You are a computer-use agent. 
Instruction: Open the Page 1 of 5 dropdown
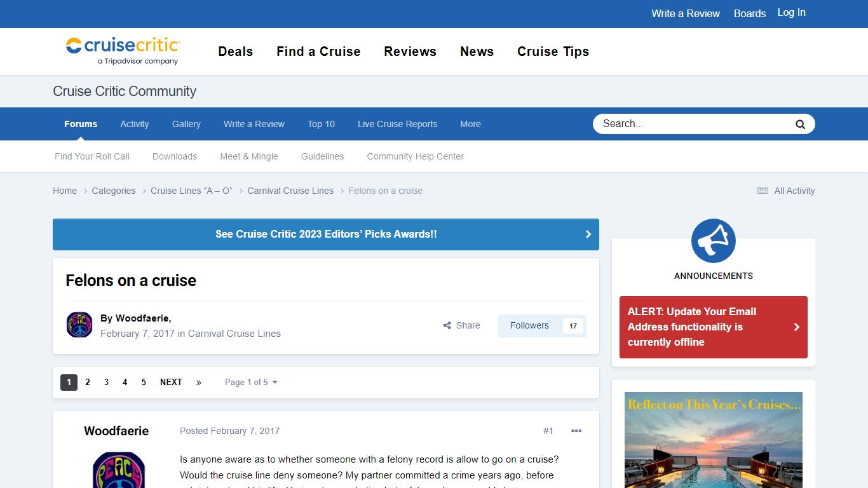pos(251,383)
